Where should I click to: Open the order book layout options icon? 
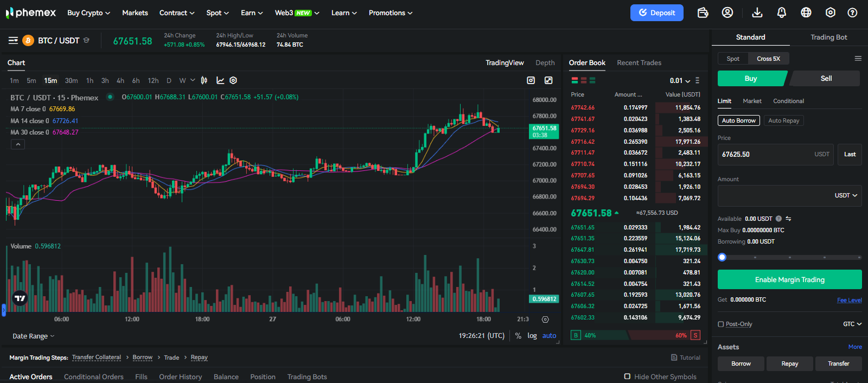click(x=697, y=80)
